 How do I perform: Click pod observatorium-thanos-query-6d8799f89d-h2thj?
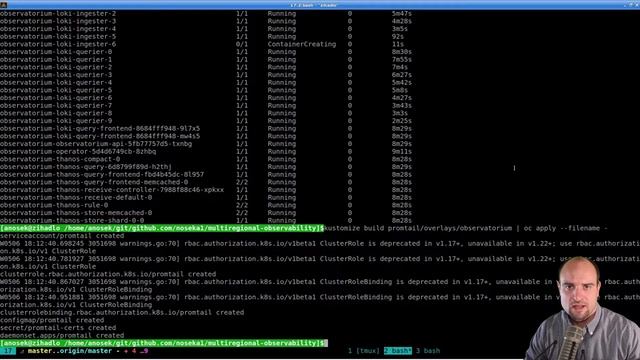coord(86,167)
